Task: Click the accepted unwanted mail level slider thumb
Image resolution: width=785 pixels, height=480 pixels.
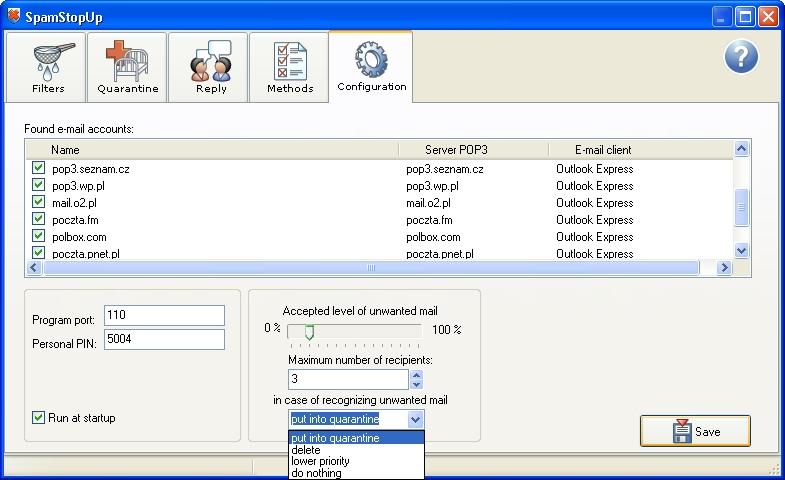Action: click(309, 331)
